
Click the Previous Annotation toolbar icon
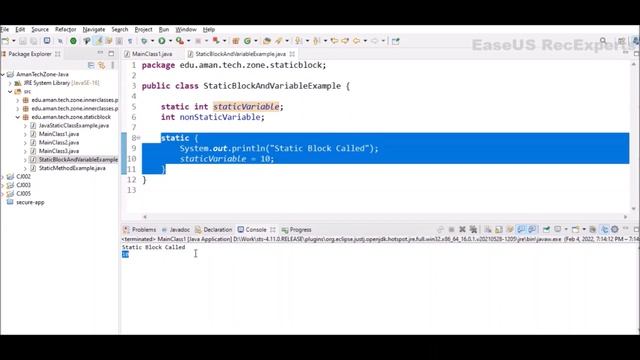[317, 41]
